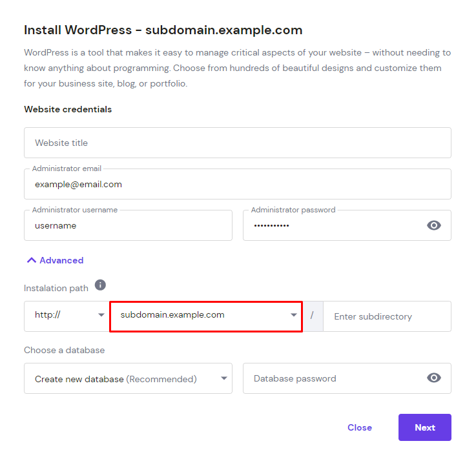Focus the Administrator password field
The width and height of the screenshot is (476, 470).
(x=334, y=225)
